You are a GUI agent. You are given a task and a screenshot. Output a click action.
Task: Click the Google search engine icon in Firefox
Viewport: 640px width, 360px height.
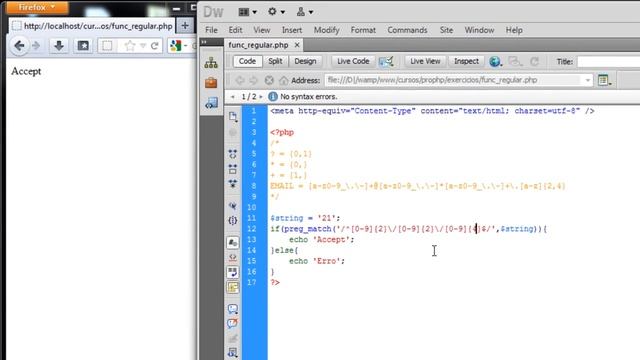coord(176,46)
